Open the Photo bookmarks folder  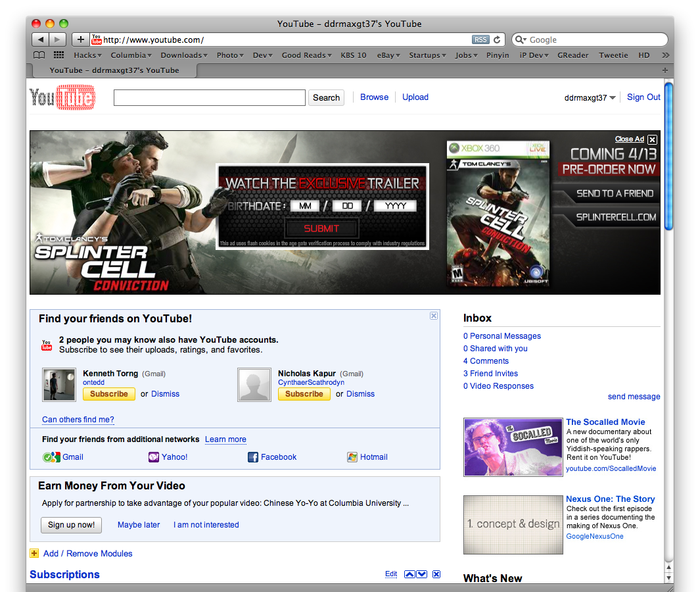pos(230,55)
